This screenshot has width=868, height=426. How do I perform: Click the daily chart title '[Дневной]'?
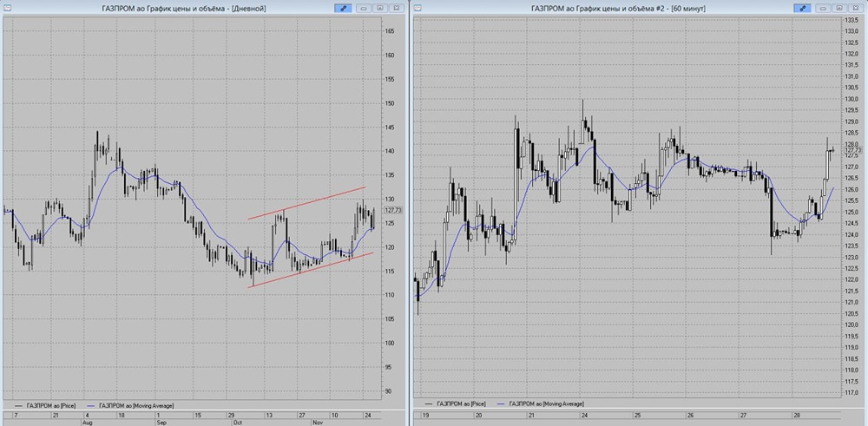point(250,9)
